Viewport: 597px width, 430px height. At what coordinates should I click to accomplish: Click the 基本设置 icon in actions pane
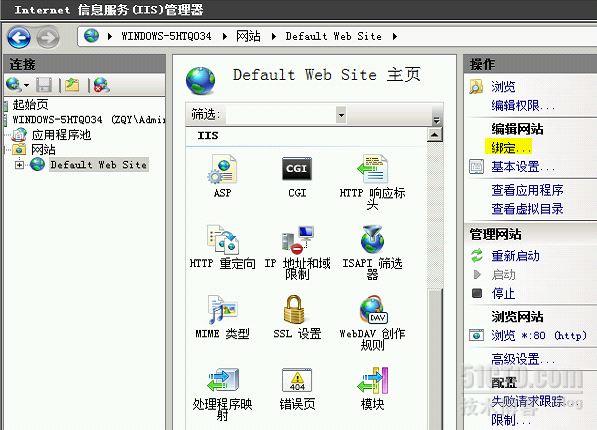[476, 166]
